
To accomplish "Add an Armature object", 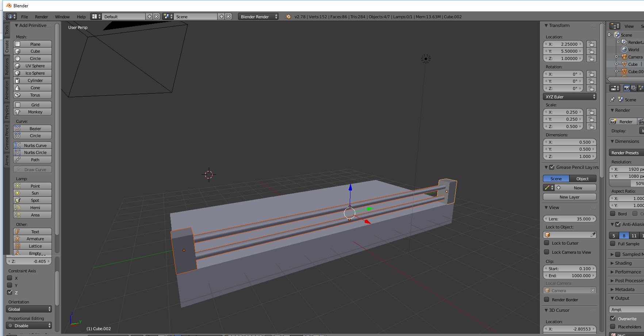I will click(32, 239).
